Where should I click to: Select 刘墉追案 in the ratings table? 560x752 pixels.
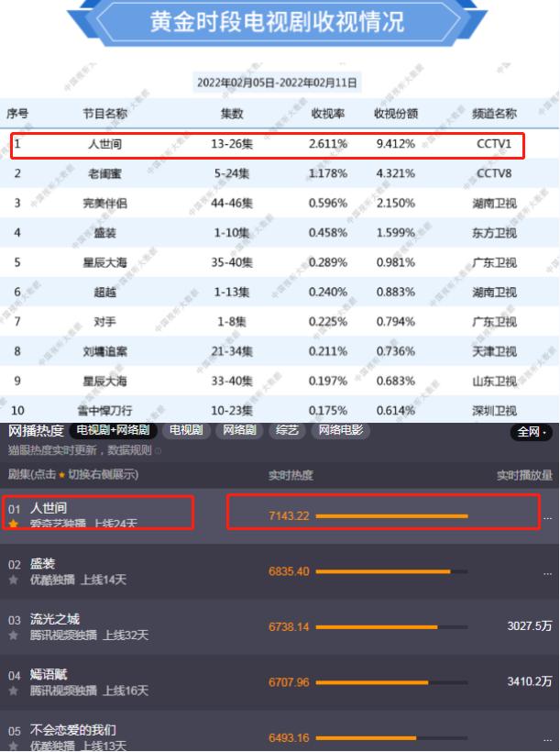click(105, 351)
